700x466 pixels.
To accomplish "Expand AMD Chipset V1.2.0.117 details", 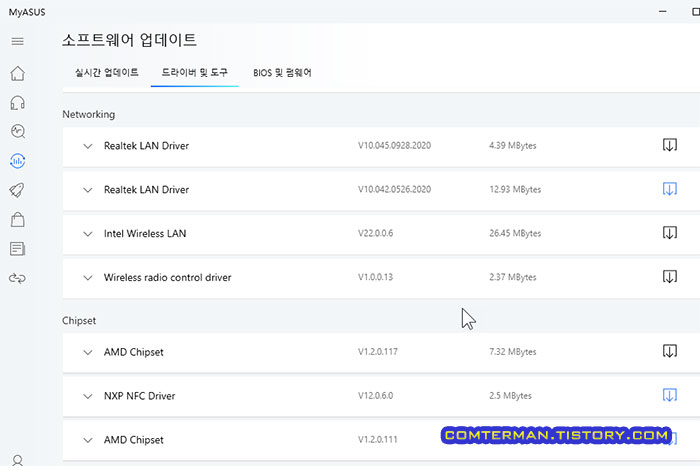I will (x=88, y=352).
